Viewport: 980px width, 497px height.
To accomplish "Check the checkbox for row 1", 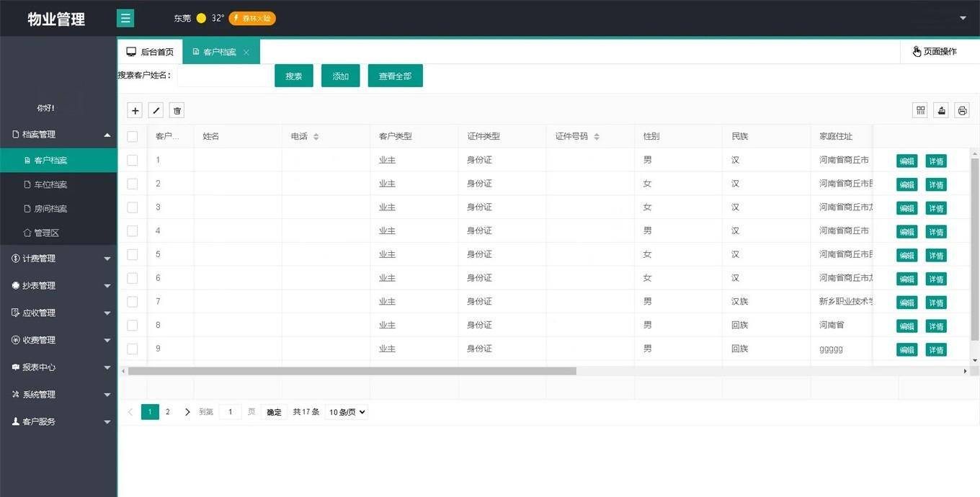I will click(133, 160).
